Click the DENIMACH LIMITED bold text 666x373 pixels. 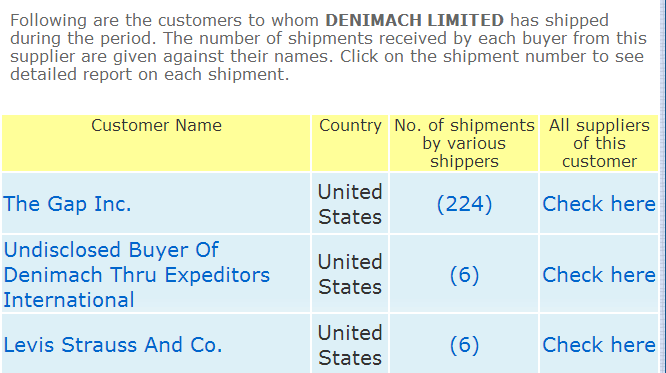click(x=414, y=20)
